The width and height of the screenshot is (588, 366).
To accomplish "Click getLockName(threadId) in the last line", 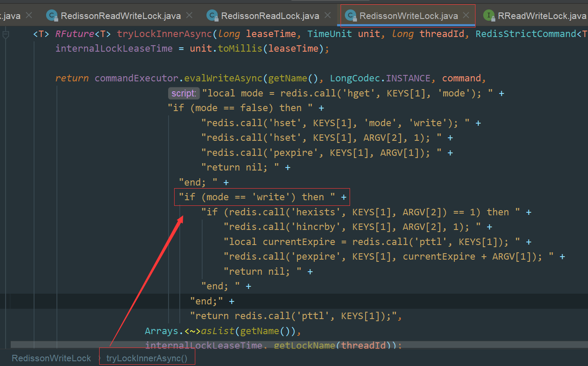I will click(335, 346).
